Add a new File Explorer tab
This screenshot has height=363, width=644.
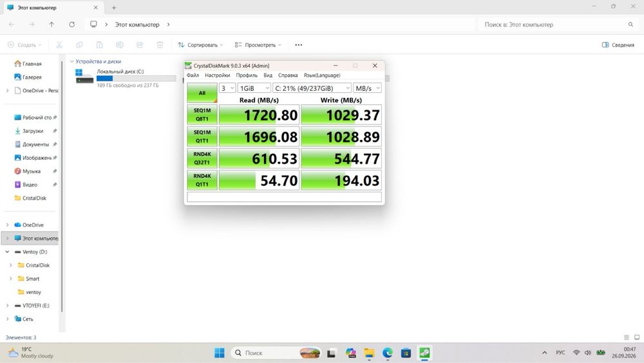point(114,7)
